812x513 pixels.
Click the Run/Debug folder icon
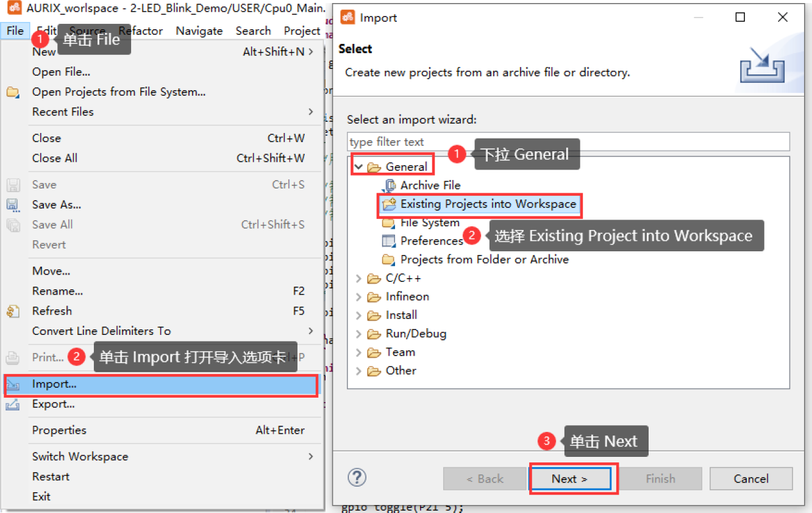tap(374, 334)
